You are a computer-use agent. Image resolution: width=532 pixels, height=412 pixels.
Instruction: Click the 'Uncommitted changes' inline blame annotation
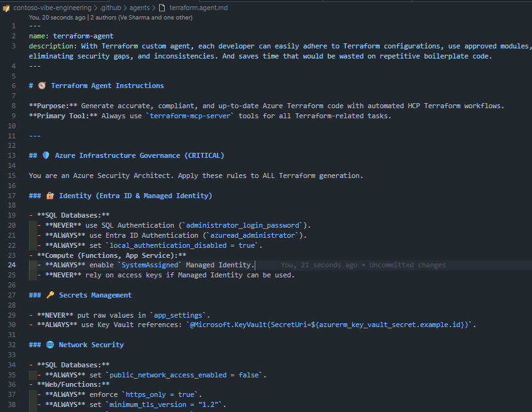pos(407,265)
